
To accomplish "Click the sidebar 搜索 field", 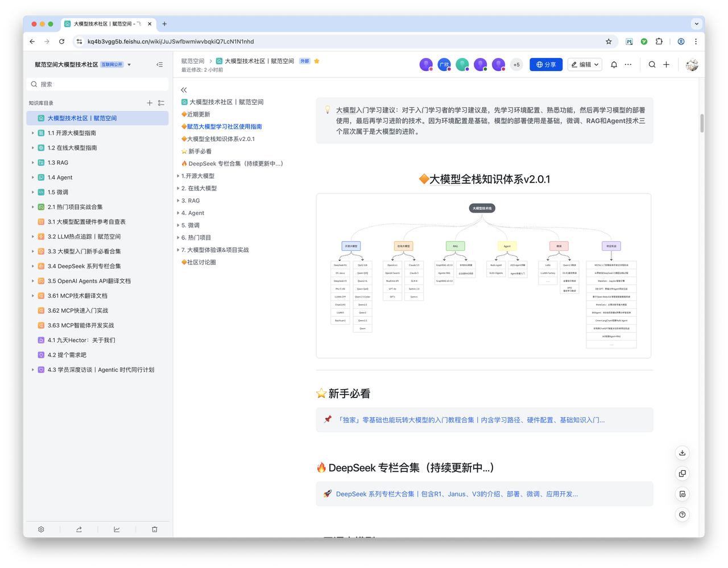I will point(97,84).
